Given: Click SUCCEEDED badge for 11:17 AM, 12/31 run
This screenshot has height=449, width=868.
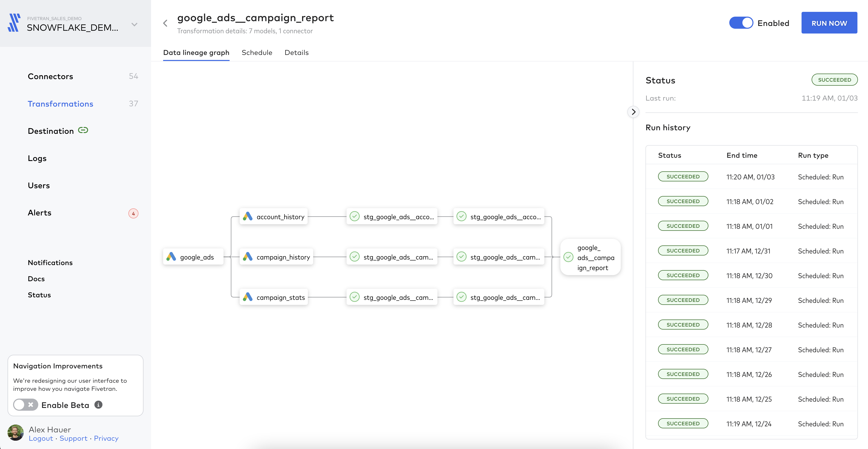Looking at the screenshot, I should tap(683, 251).
